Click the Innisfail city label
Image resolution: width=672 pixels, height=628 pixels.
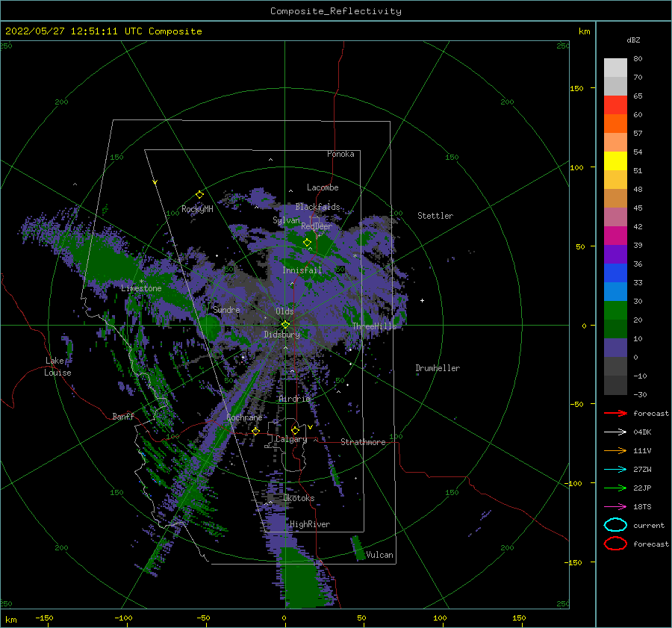tap(302, 270)
